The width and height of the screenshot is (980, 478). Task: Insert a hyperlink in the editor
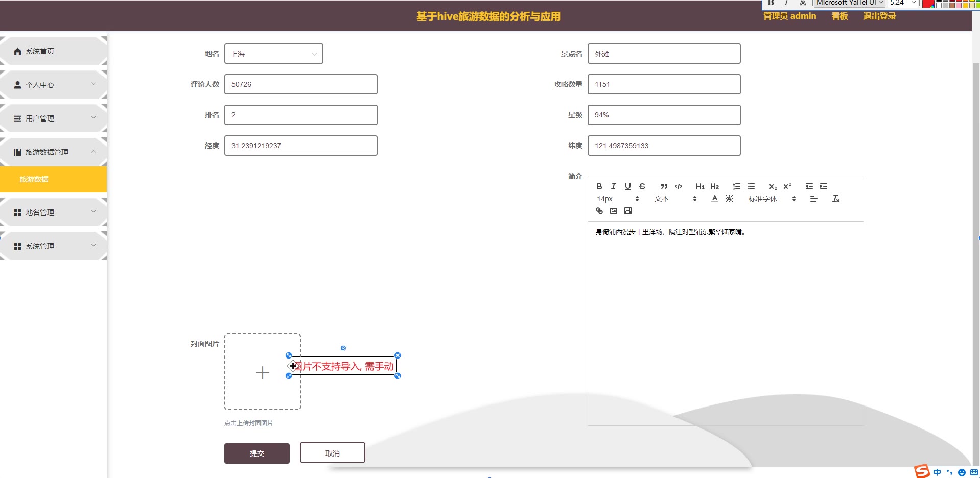pyautogui.click(x=599, y=211)
